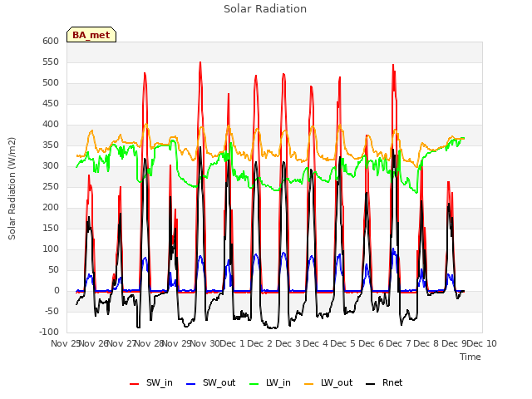532x399 pixels.
Task: Click the Dec 2 x-axis date label
Action: click(x=260, y=343)
